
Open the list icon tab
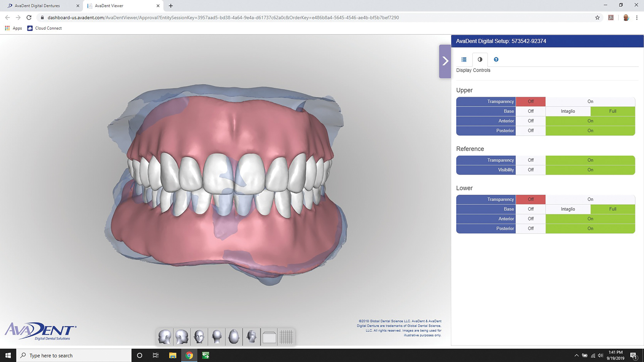tap(464, 59)
